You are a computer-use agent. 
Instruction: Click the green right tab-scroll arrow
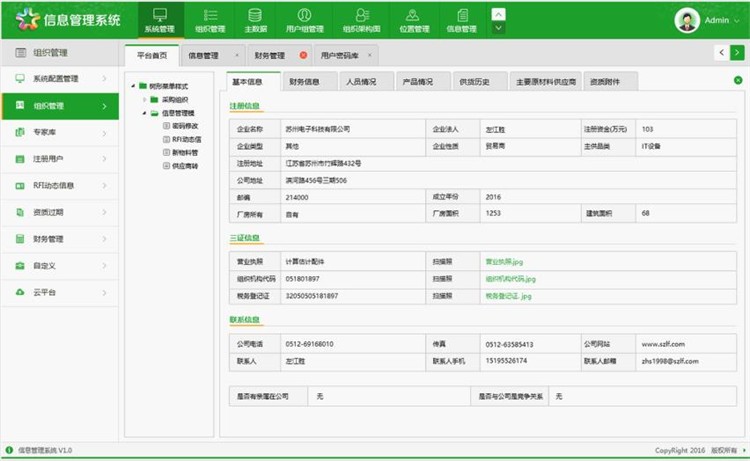tap(737, 53)
